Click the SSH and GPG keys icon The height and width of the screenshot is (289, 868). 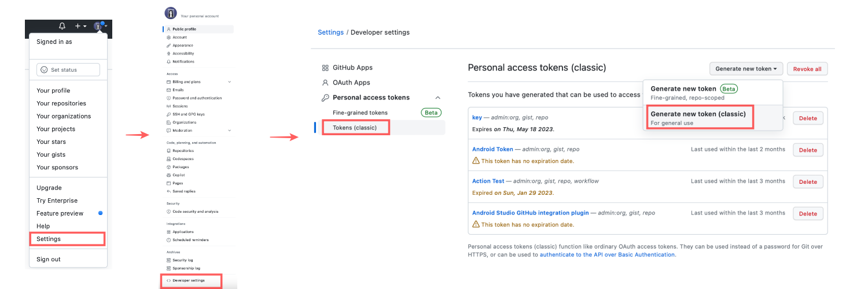point(168,114)
